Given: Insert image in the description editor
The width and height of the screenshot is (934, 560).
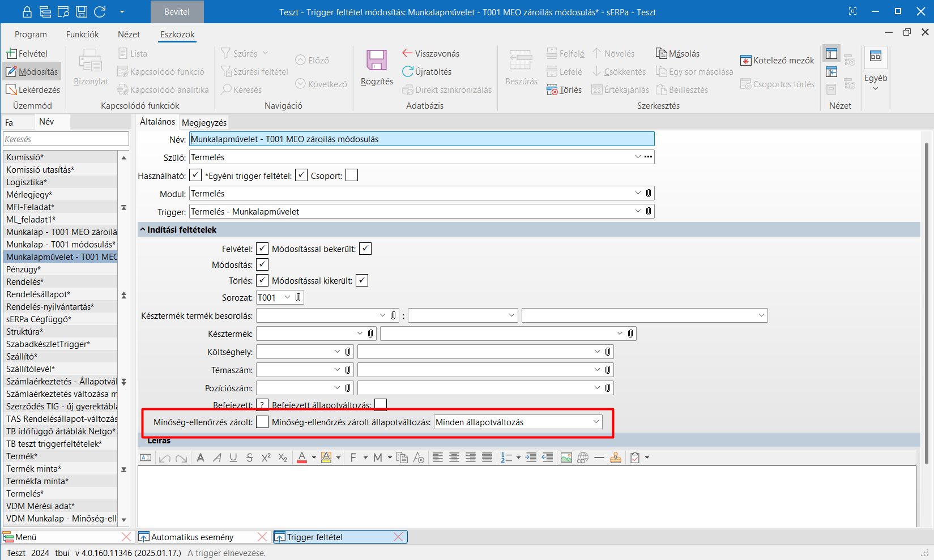Looking at the screenshot, I should pos(566,458).
